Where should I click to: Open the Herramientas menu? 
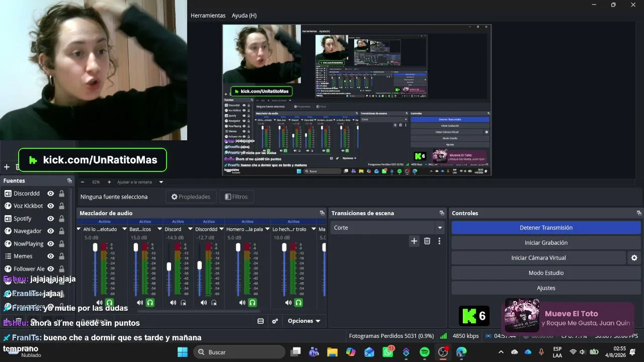[x=208, y=16]
